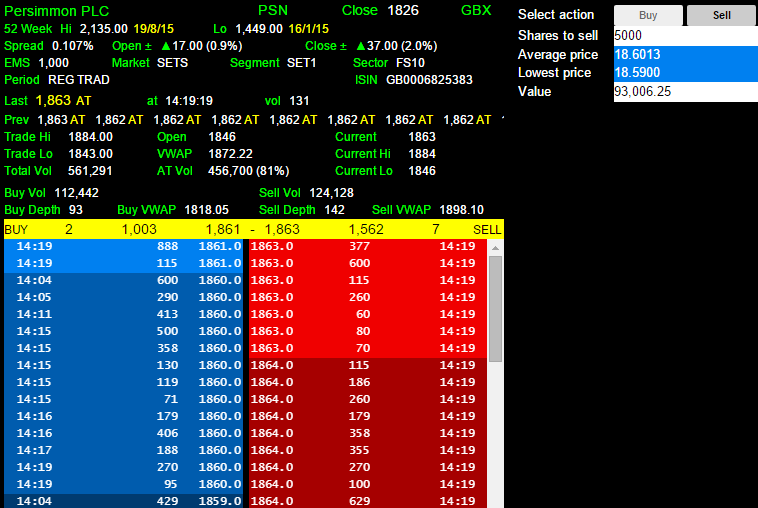This screenshot has width=758, height=508.
Task: Click the AT Vol value 456,700 (81%)
Action: (248, 171)
